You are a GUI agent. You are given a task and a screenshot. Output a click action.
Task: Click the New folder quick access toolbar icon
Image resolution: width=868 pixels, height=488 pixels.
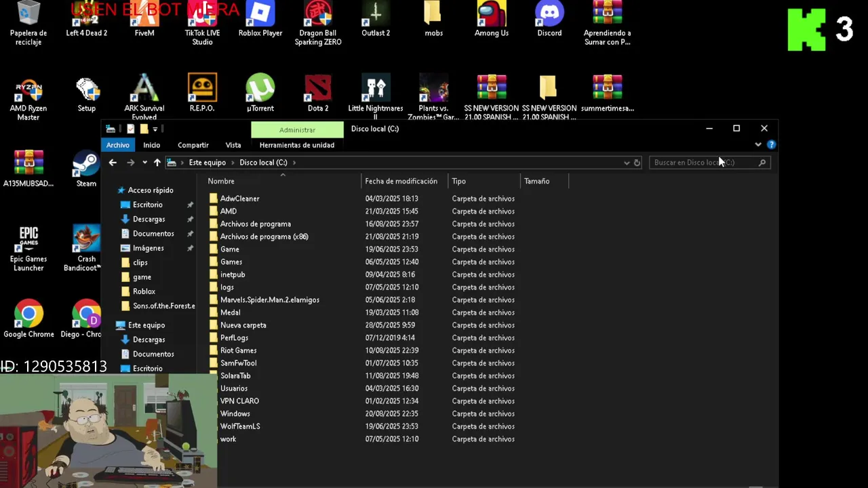pyautogui.click(x=144, y=129)
